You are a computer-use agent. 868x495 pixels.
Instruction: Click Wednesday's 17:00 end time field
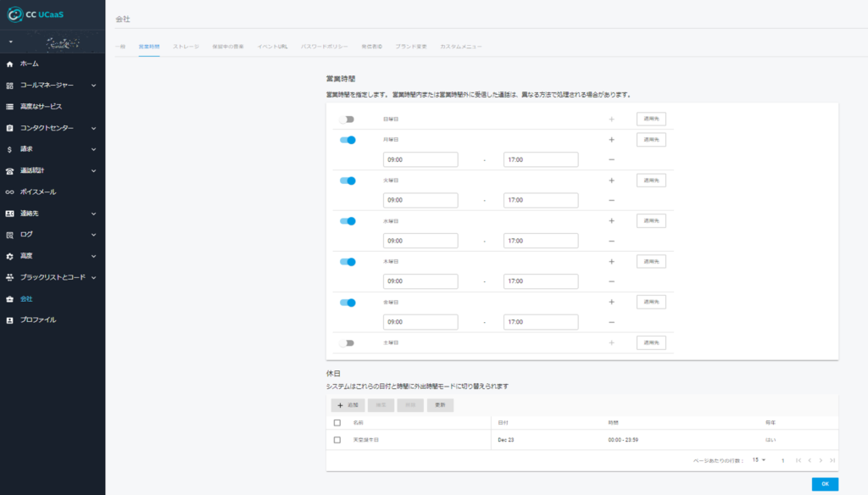pos(540,241)
